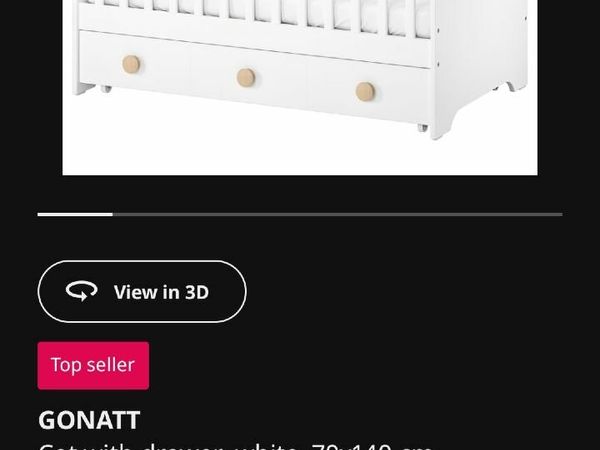Select the Top seller badge

pos(93,365)
